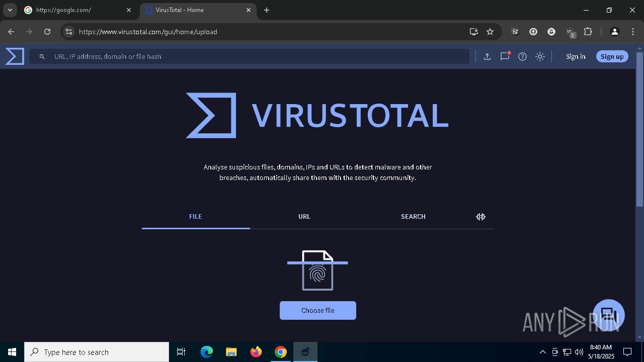Click the download-arrow extension icon
644x362 pixels.
(533, 32)
